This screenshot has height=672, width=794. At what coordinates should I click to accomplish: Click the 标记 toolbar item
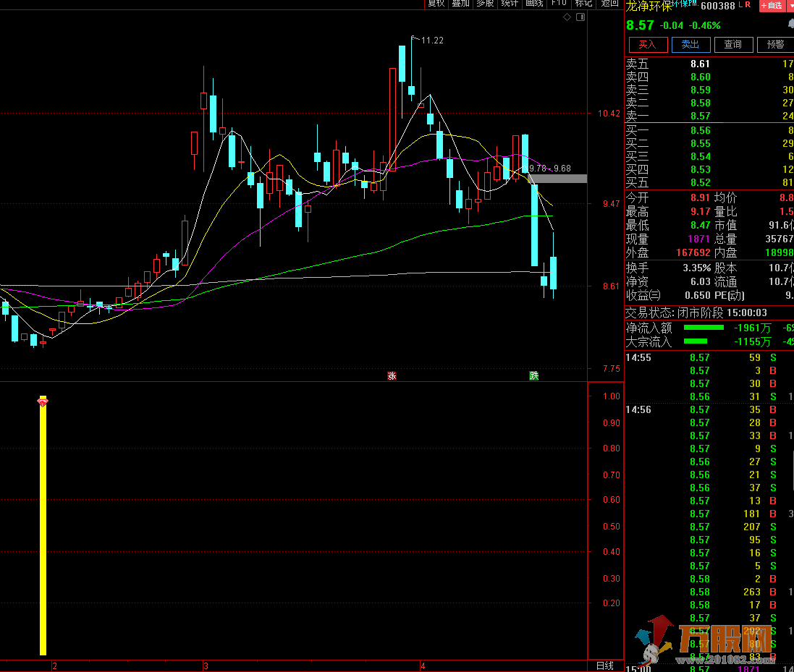pyautogui.click(x=583, y=4)
